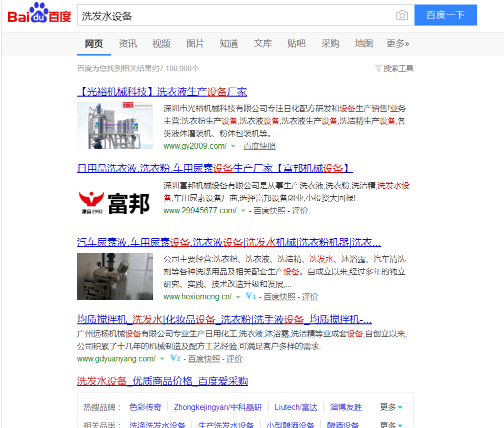The image size is (504, 428).
Task: Open the 地图 tab
Action: tap(364, 44)
